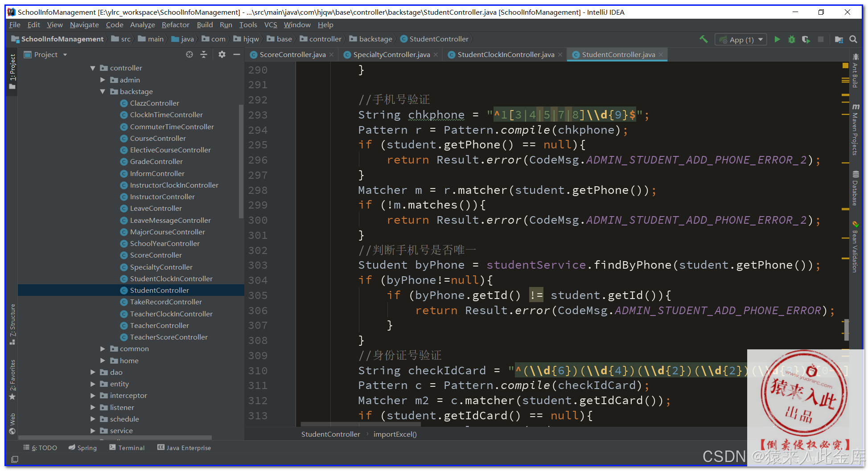Select TakeRecordController class file

coord(166,302)
